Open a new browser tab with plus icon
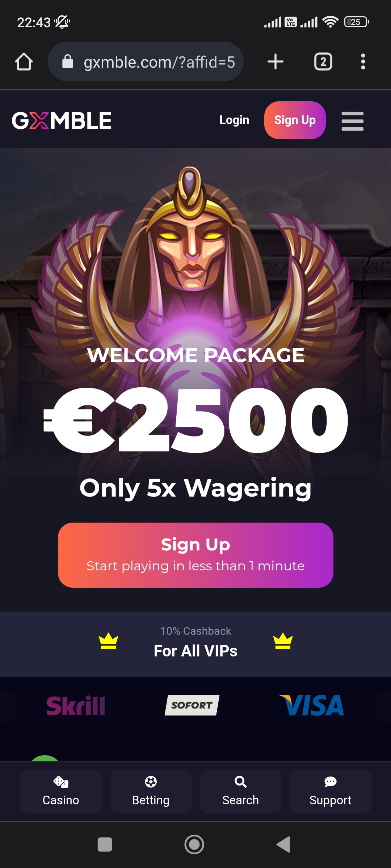The width and height of the screenshot is (391, 868). coord(276,61)
